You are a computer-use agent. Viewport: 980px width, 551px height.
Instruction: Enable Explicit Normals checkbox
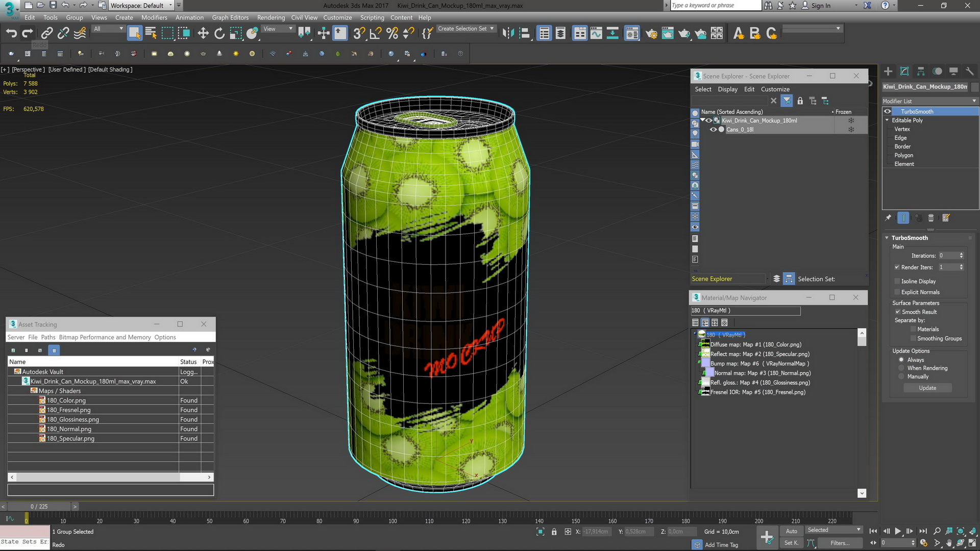point(897,292)
